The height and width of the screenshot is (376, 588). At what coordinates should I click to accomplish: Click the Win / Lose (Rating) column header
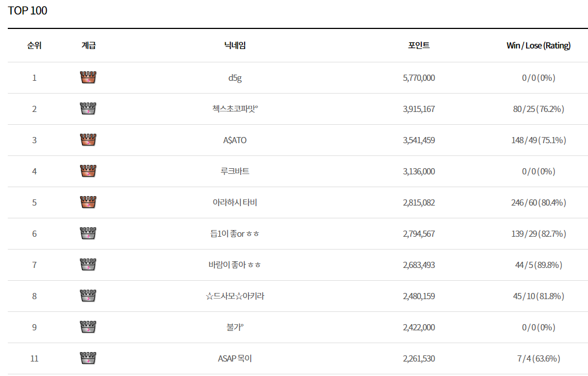click(538, 46)
